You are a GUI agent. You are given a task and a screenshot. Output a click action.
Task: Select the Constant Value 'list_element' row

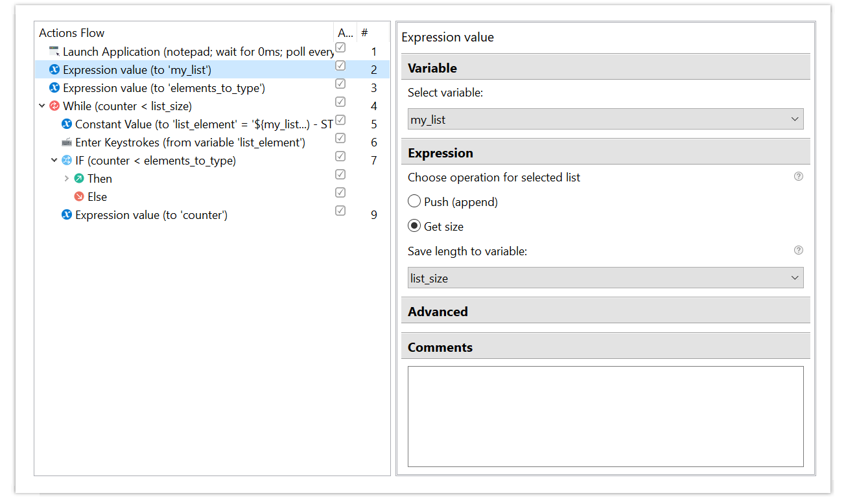coord(212,124)
